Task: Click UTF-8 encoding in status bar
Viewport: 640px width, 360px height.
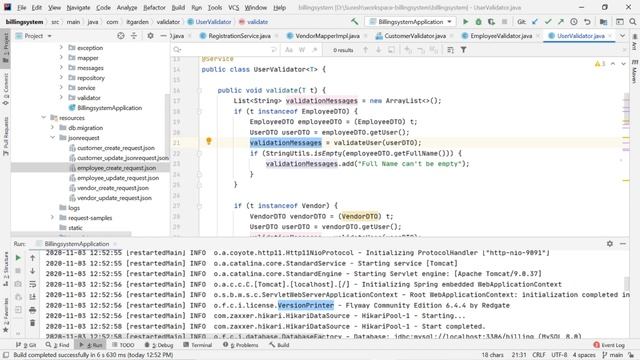Action: 559,355
